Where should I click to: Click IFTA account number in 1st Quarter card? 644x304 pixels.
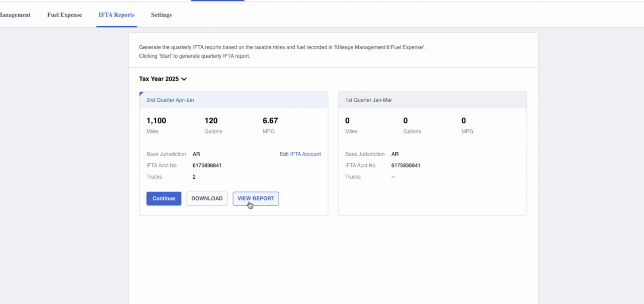pyautogui.click(x=406, y=166)
